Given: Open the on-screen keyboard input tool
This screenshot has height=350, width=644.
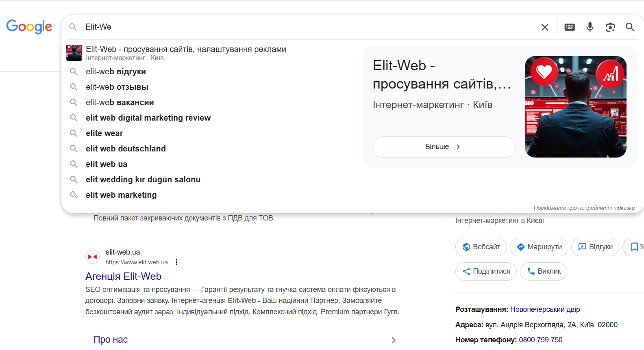Looking at the screenshot, I should 570,27.
